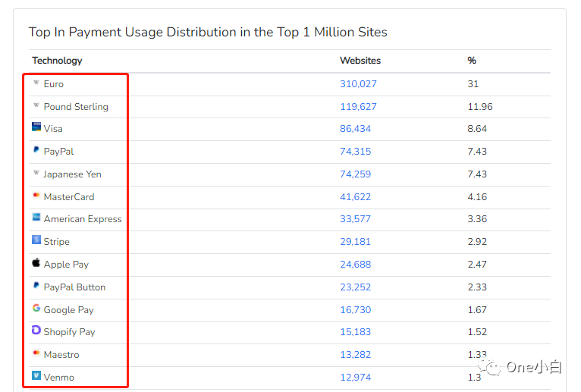The height and width of the screenshot is (392, 581).
Task: Click the Google Pay logo icon
Action: [36, 309]
